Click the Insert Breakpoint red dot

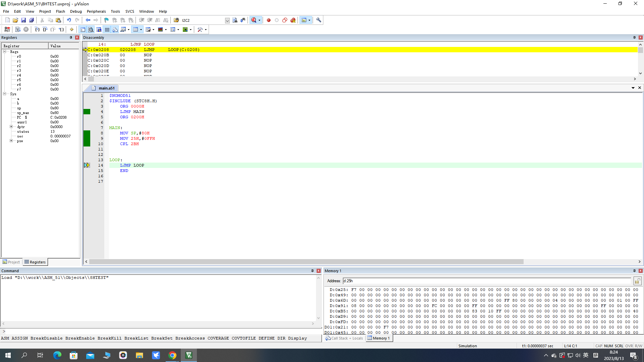pos(269,20)
